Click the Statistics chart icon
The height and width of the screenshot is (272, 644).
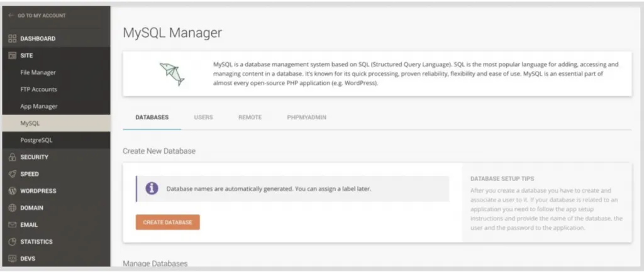tap(13, 242)
